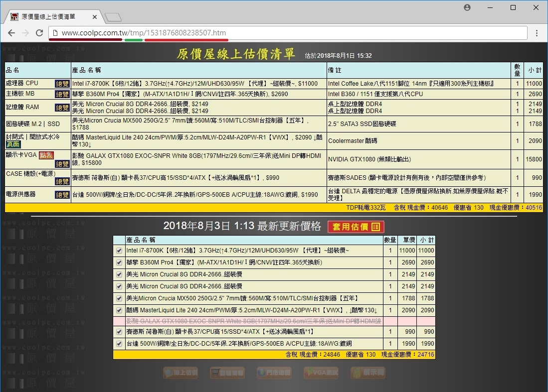Click the Coolermaster 酷碼 note cell
Image resolution: width=548 pixels, height=392 pixels.
click(x=352, y=141)
